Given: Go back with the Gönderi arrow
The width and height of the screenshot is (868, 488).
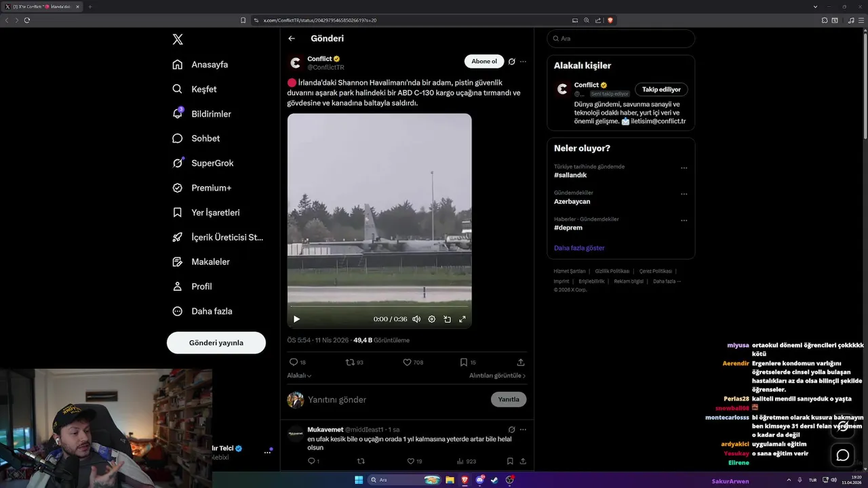Looking at the screenshot, I should coord(292,39).
